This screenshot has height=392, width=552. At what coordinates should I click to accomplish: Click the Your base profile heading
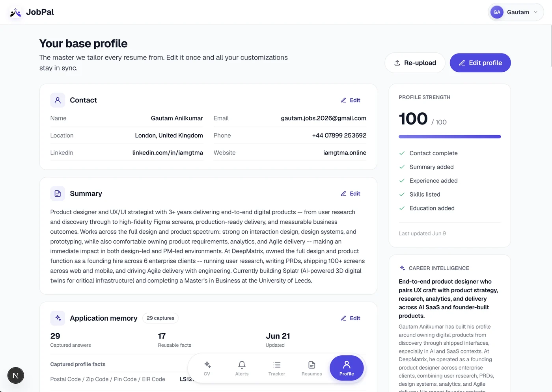tap(83, 43)
